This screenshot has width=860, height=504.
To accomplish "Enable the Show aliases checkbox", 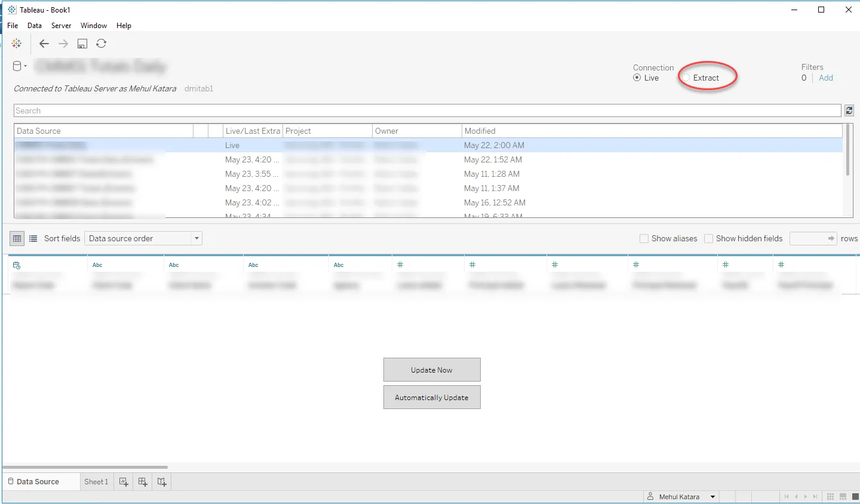I will 644,239.
